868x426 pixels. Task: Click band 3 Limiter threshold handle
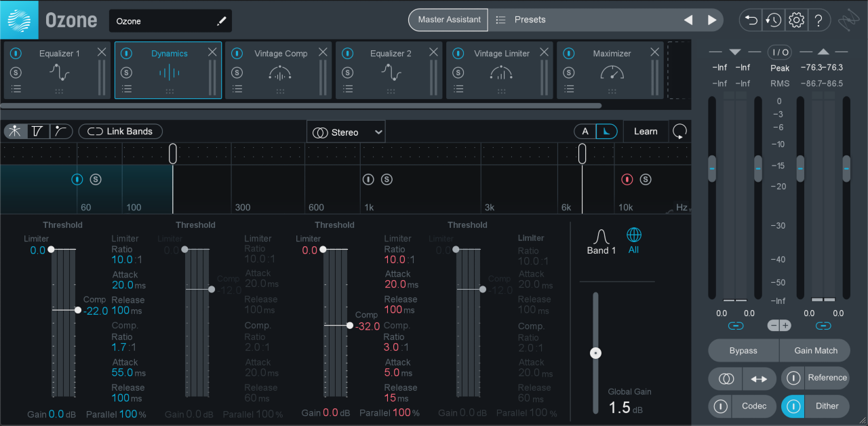point(323,250)
